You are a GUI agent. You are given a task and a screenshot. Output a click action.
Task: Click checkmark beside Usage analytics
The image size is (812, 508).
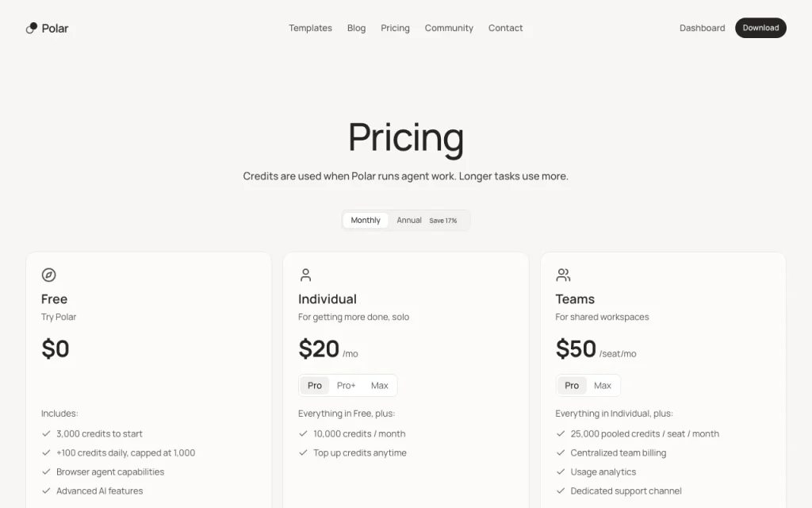(x=561, y=471)
